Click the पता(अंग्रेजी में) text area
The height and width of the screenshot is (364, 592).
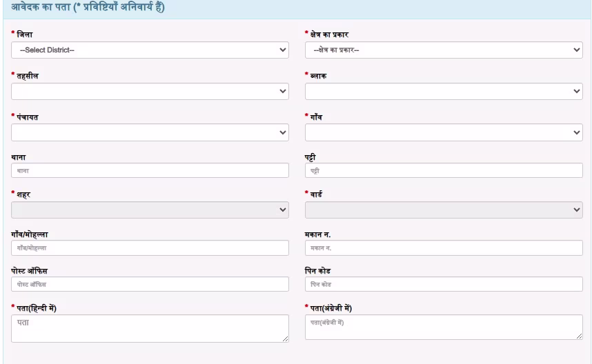(x=444, y=327)
